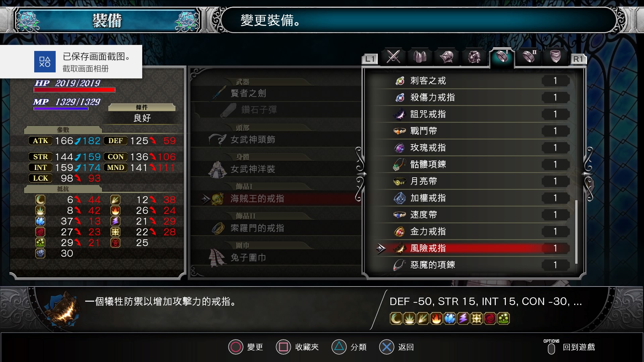The image size is (644, 362).
Task: Switch to the helmet headgear tab icon
Action: pyautogui.click(x=447, y=57)
